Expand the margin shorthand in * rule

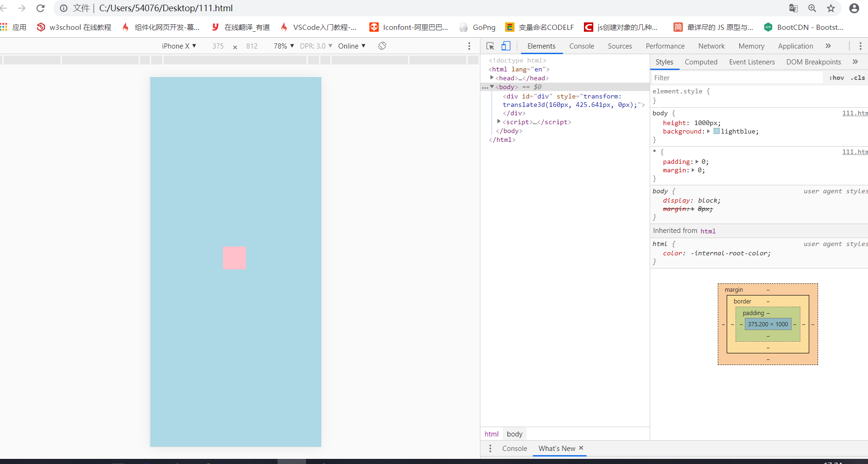click(x=693, y=170)
